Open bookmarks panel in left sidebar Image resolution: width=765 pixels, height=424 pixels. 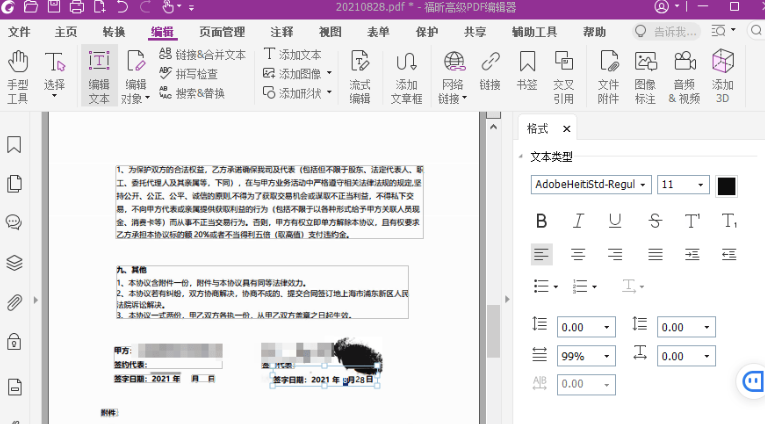(14, 144)
